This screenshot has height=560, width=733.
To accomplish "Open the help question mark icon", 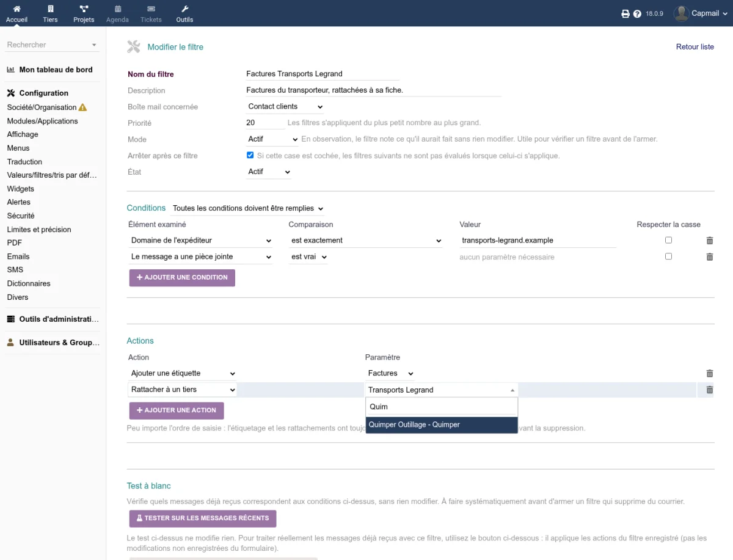I will pyautogui.click(x=637, y=13).
